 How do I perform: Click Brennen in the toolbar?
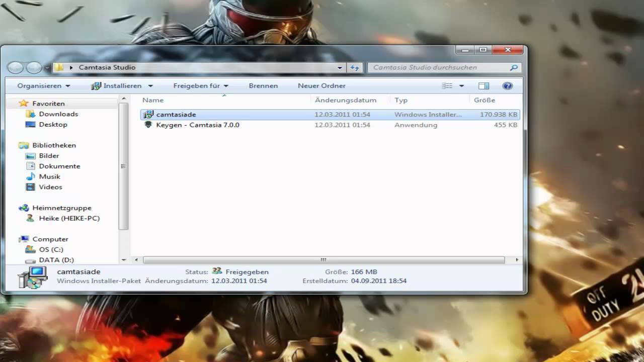coord(263,86)
